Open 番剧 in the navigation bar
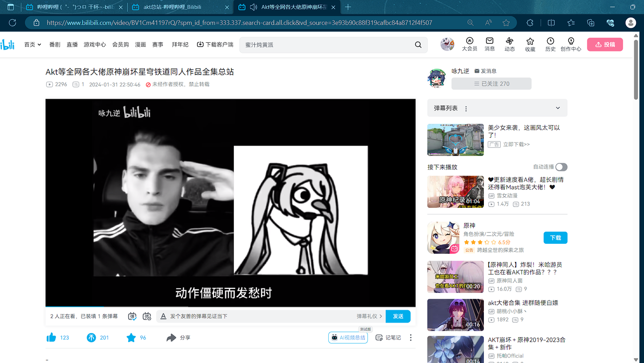This screenshot has width=644, height=363. coord(55,45)
